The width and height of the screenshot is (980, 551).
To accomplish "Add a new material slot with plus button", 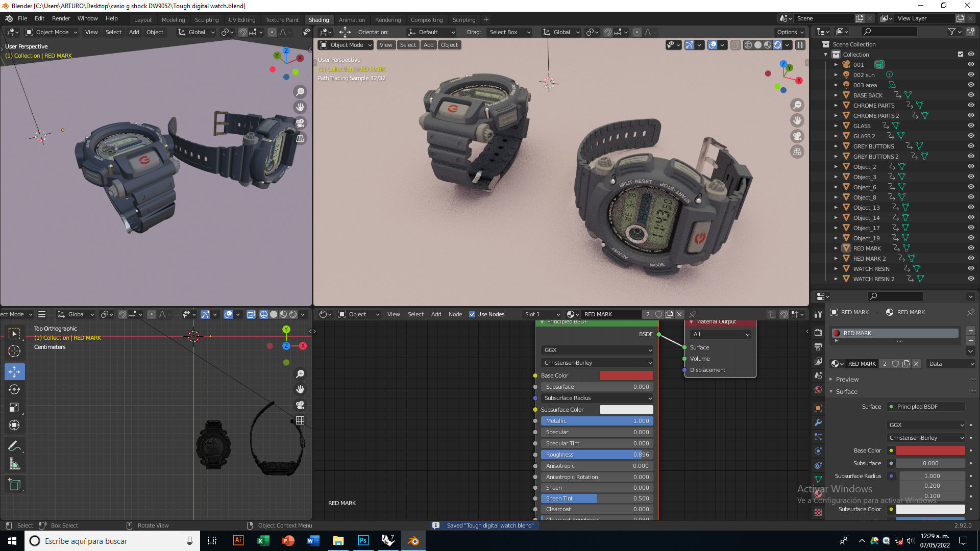I will [x=971, y=331].
